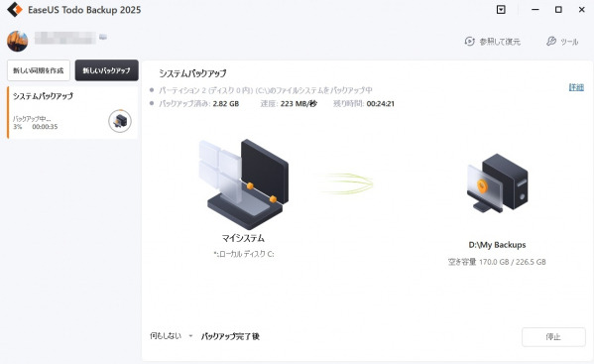Open the 何もしない after-backup option
Screen dimensions: 594x364
point(166,335)
